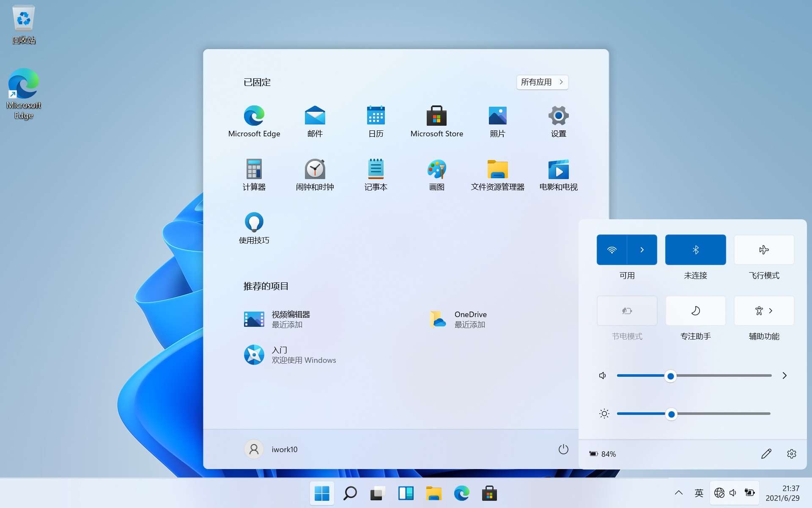Expand audio output options next to volume
This screenshot has width=812, height=508.
pos(785,375)
